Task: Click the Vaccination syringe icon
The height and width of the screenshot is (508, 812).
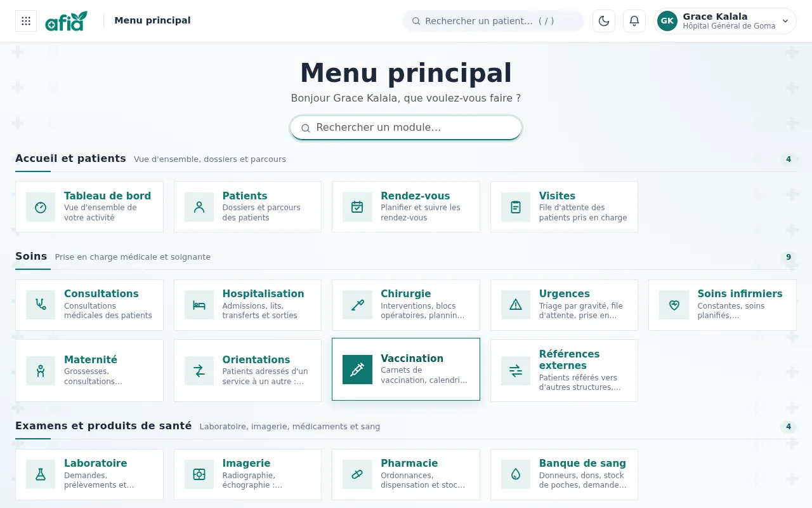Action: click(357, 370)
